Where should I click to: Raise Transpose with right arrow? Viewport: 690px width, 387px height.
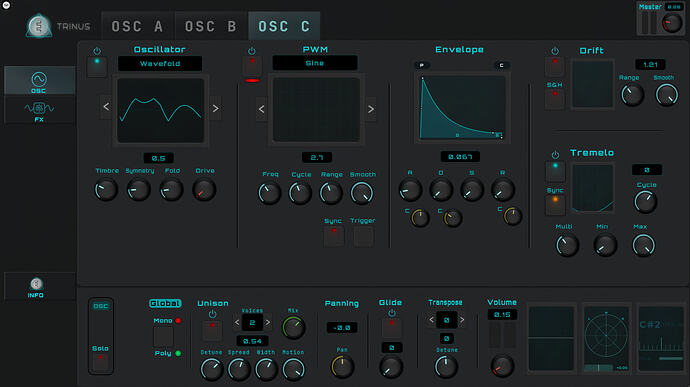(x=462, y=320)
